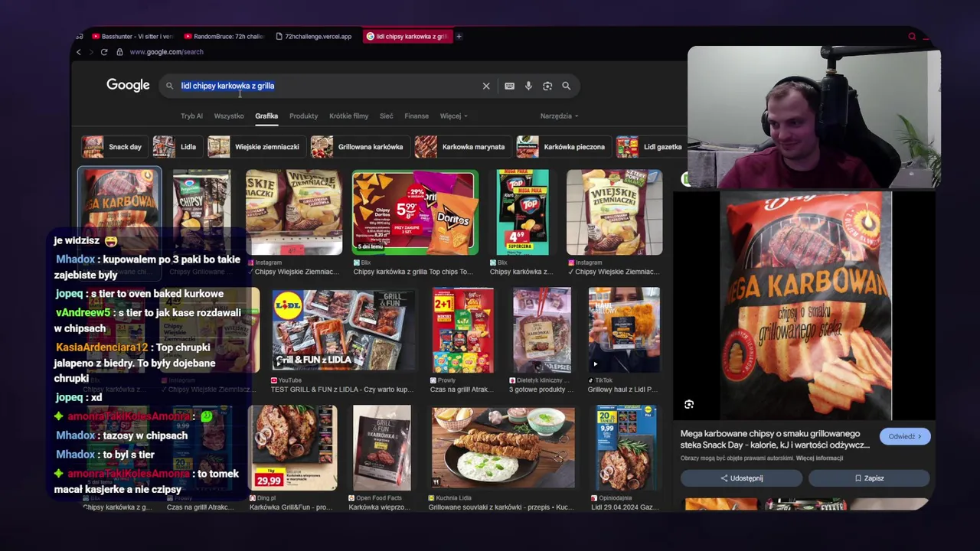Open the Krótkie filmy results tab
Viewport: 980px width, 551px height.
349,116
